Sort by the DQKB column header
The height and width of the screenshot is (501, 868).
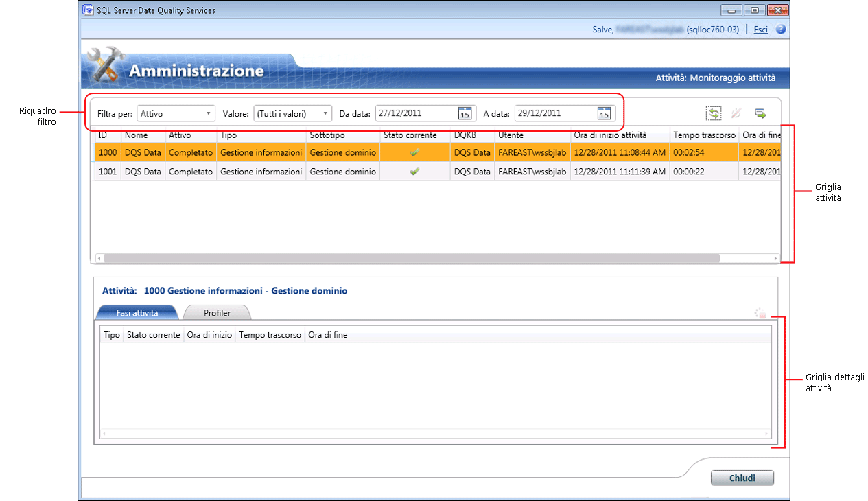472,135
